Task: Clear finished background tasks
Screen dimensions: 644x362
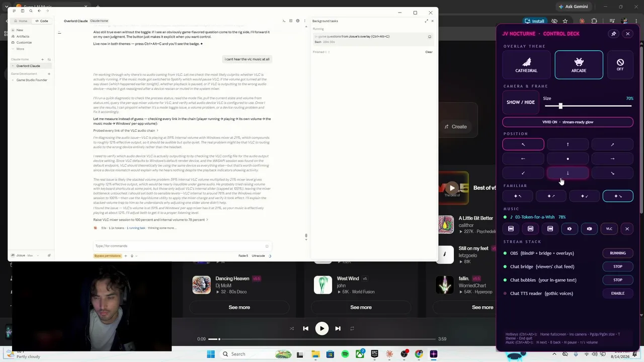Action: 429,52
